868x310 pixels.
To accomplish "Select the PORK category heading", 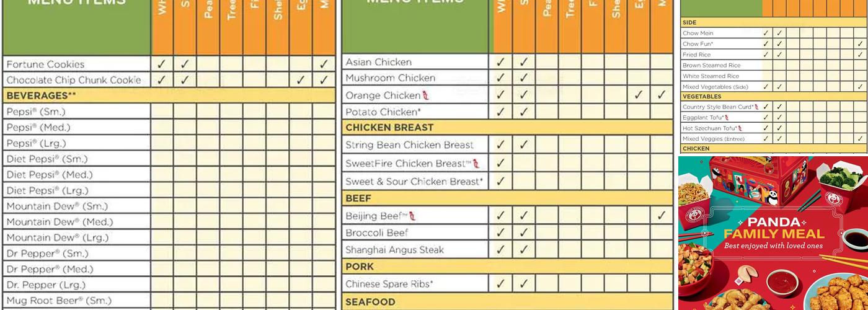I will tap(360, 267).
